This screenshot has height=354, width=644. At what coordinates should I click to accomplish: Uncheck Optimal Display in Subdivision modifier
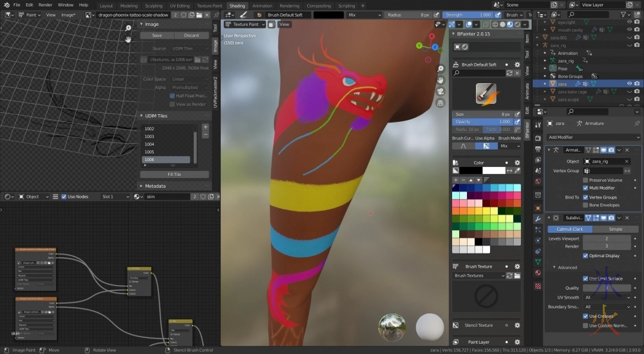pos(585,255)
